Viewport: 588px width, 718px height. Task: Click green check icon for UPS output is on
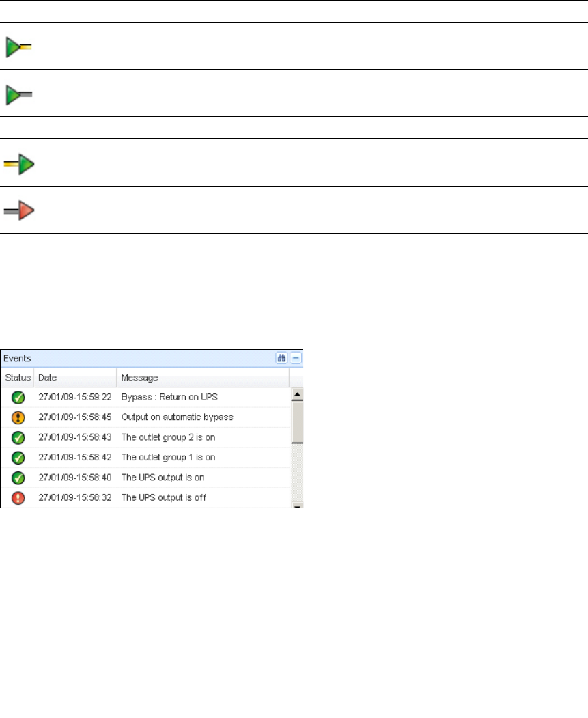(x=18, y=478)
